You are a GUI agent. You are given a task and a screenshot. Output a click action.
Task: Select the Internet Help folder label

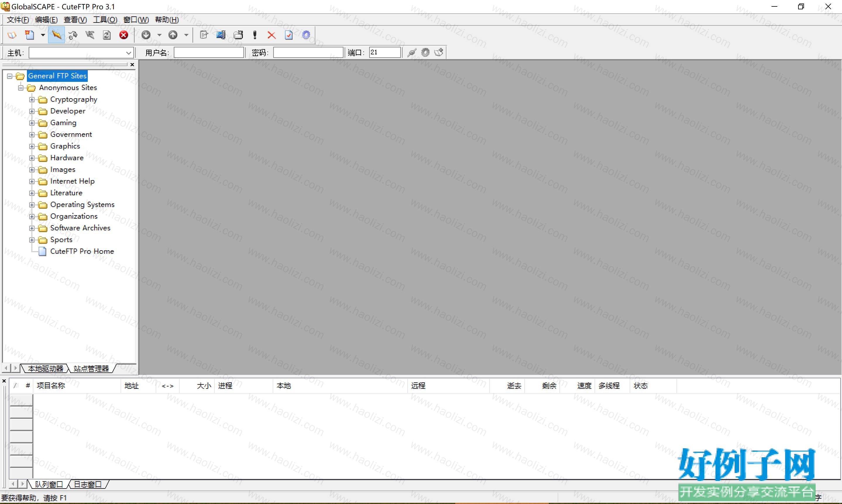[72, 181]
